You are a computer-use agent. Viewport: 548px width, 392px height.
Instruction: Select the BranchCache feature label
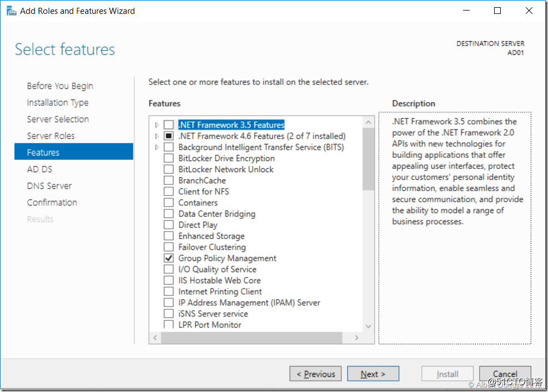tap(202, 180)
